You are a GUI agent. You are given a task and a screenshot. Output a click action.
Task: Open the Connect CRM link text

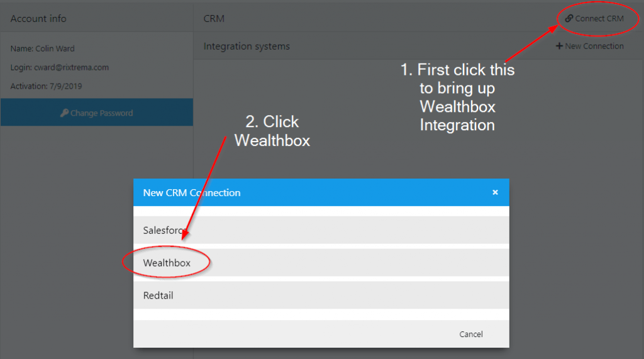coord(599,18)
